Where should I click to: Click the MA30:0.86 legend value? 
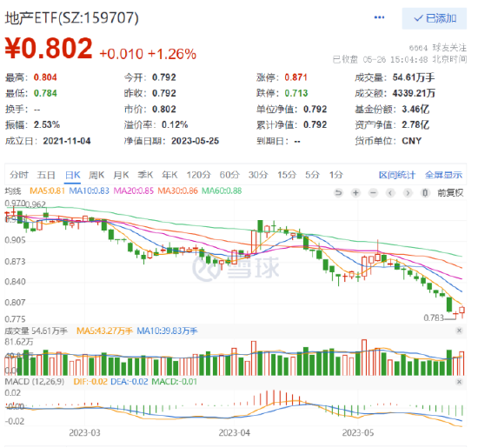(x=177, y=191)
